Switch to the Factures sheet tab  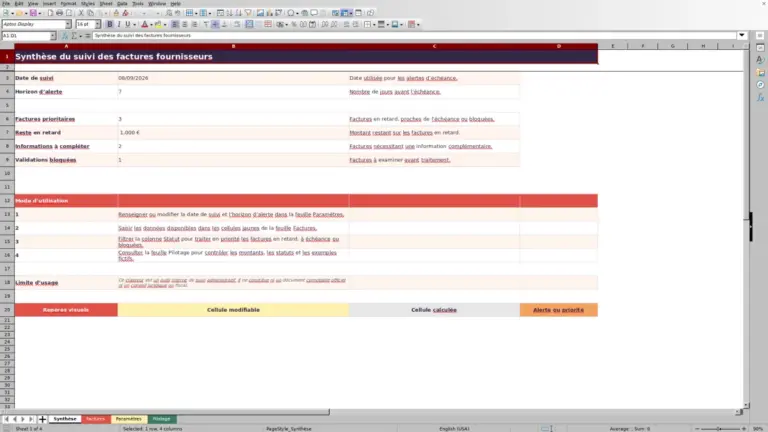pyautogui.click(x=96, y=419)
